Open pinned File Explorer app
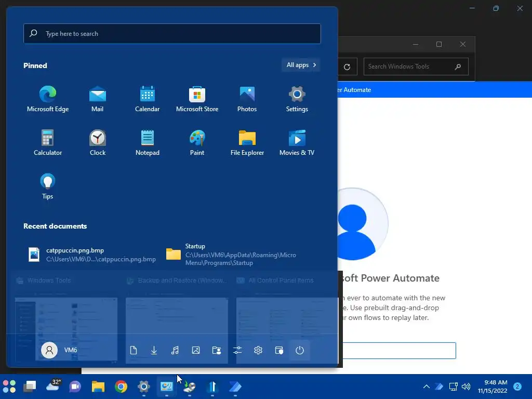 [x=247, y=143]
